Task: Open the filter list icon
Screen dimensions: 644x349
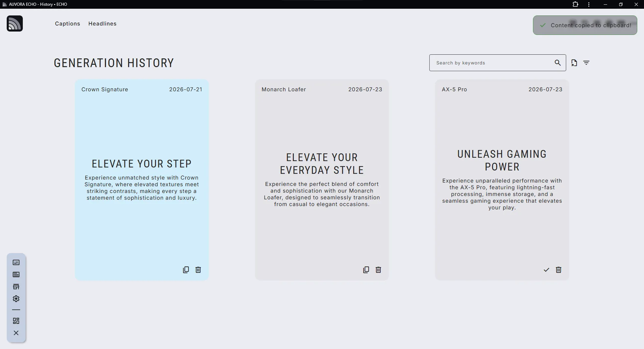Action: [x=586, y=63]
